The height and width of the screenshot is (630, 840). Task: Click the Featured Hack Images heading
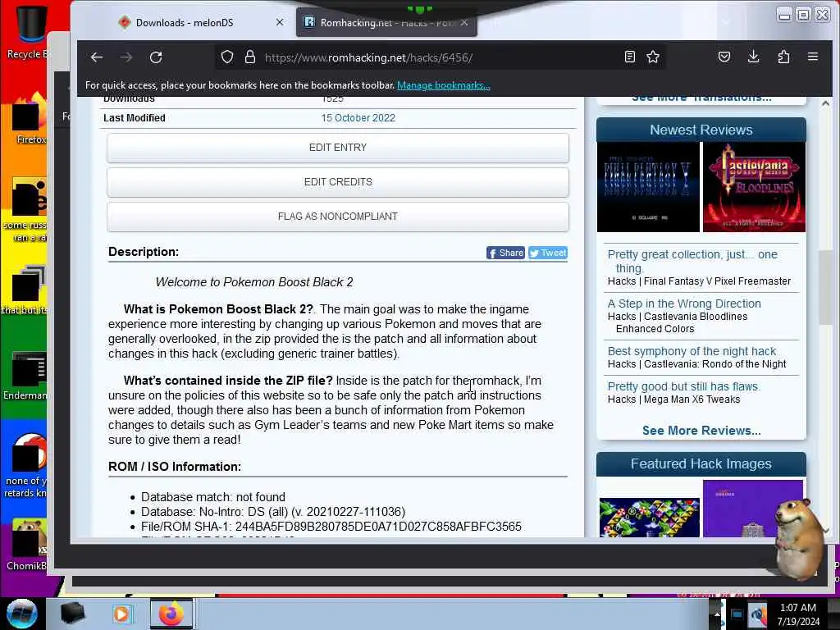coord(701,464)
